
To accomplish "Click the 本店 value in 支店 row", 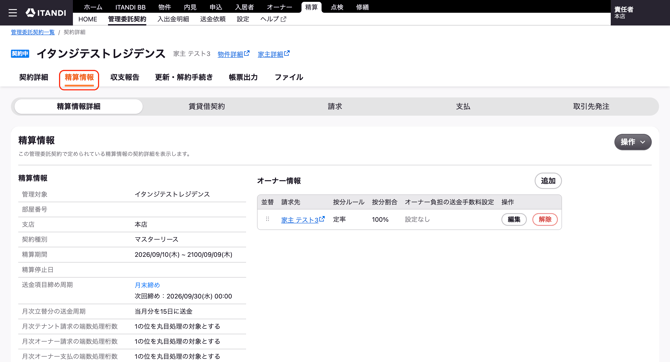I will (x=141, y=224).
